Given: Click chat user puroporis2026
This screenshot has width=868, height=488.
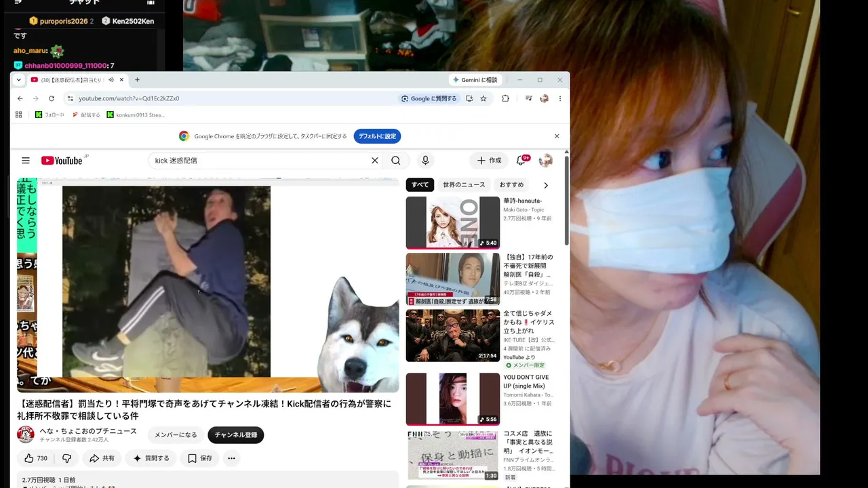Looking at the screenshot, I should point(64,21).
